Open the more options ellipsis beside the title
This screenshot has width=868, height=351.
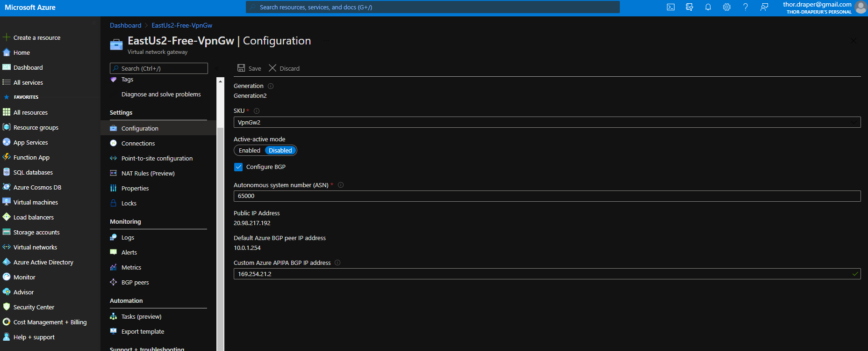[x=326, y=41]
